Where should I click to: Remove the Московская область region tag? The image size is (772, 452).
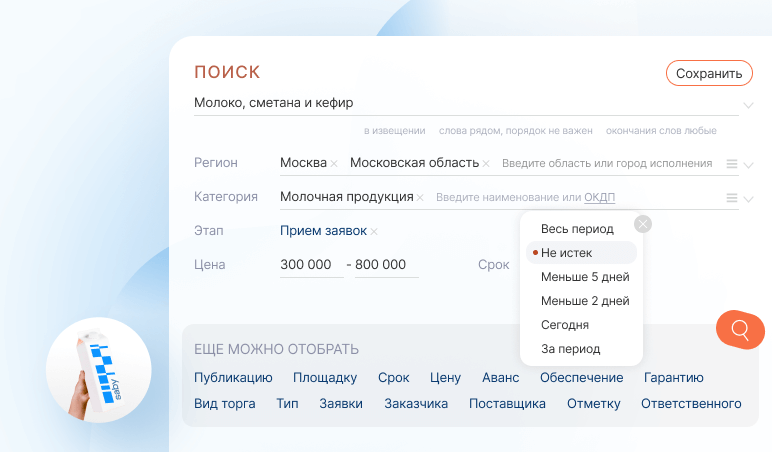(x=486, y=164)
